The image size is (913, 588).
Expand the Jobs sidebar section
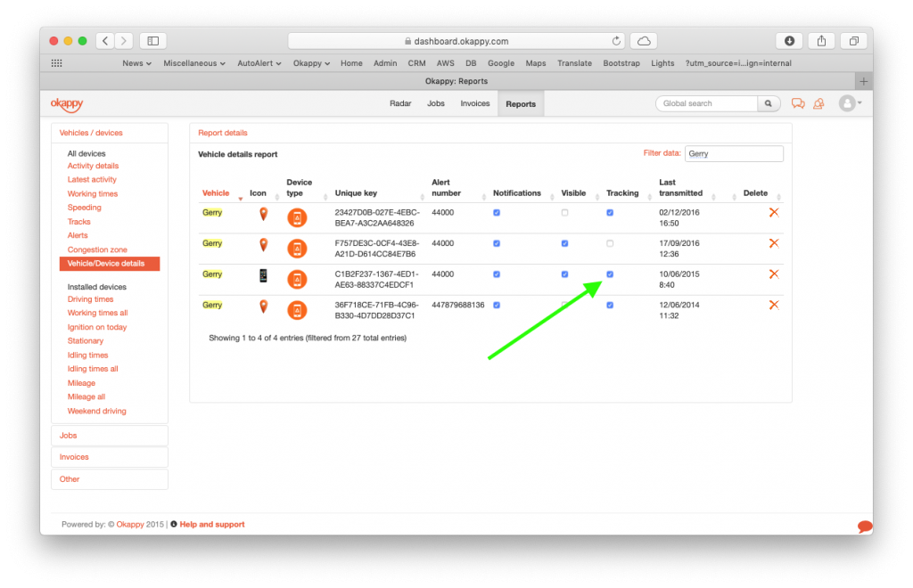(x=110, y=436)
